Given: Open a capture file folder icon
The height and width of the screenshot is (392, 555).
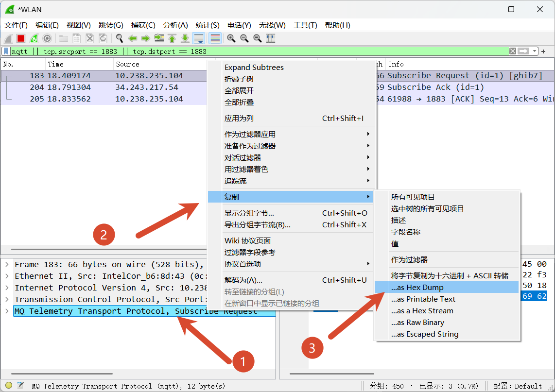Looking at the screenshot, I should coord(64,38).
